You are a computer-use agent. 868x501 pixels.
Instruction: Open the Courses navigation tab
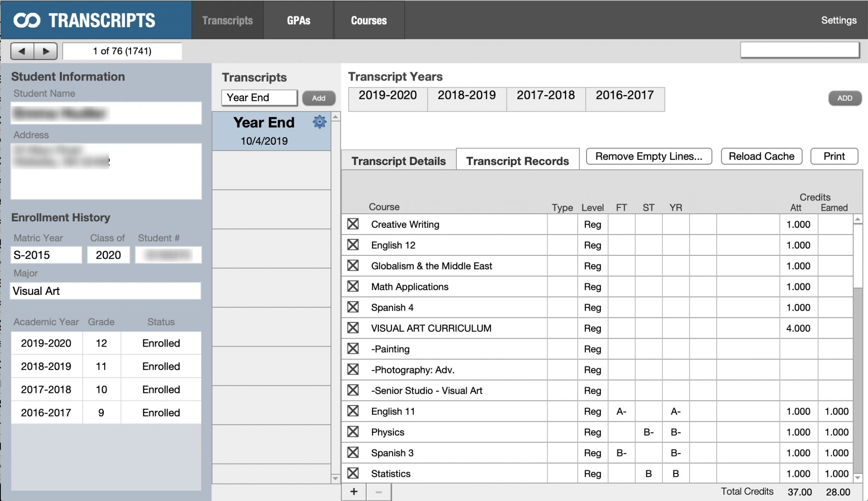[x=369, y=20]
